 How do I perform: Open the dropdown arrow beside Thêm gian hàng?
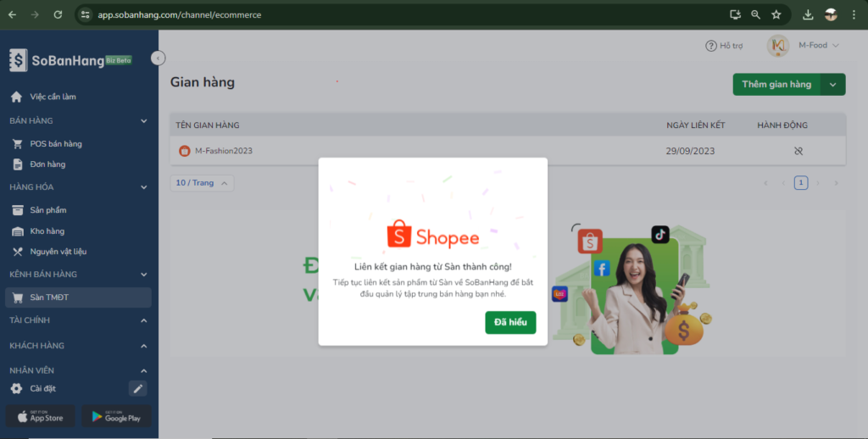coord(833,84)
